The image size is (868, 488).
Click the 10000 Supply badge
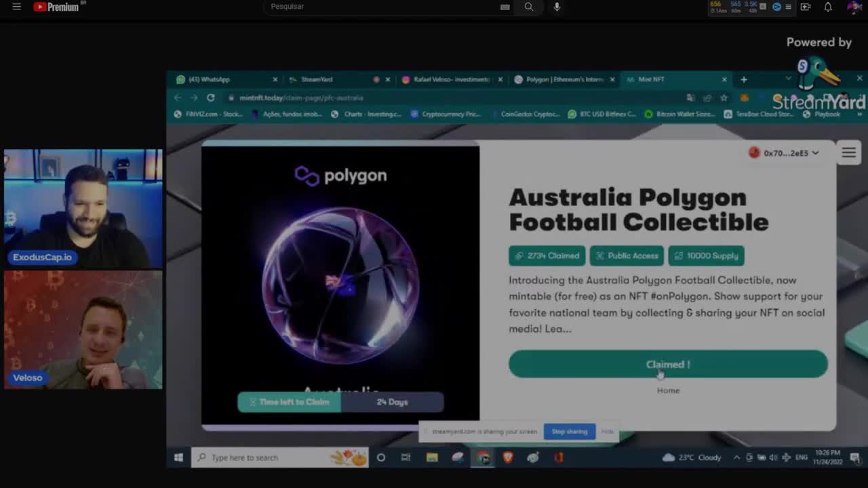point(706,256)
